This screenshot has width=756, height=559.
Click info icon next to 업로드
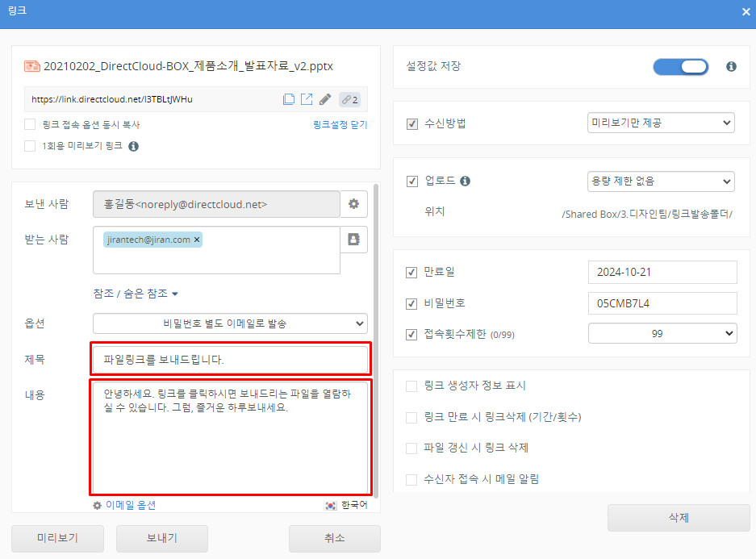click(465, 181)
